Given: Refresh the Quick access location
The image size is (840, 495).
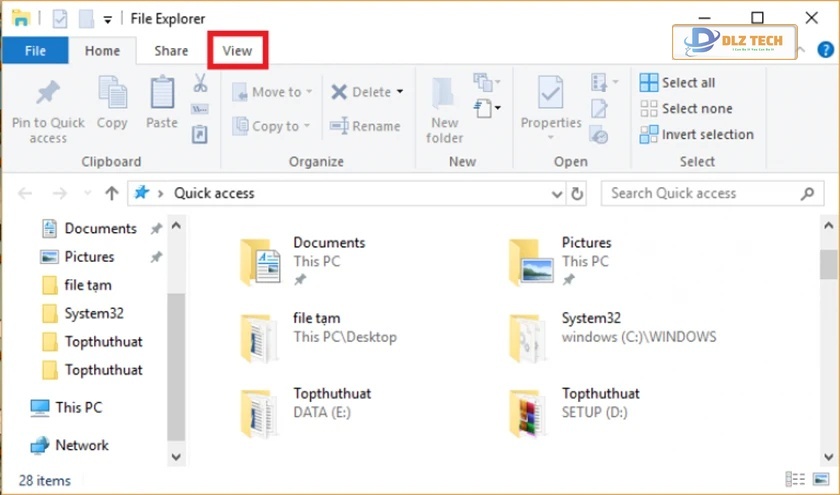Looking at the screenshot, I should click(577, 193).
